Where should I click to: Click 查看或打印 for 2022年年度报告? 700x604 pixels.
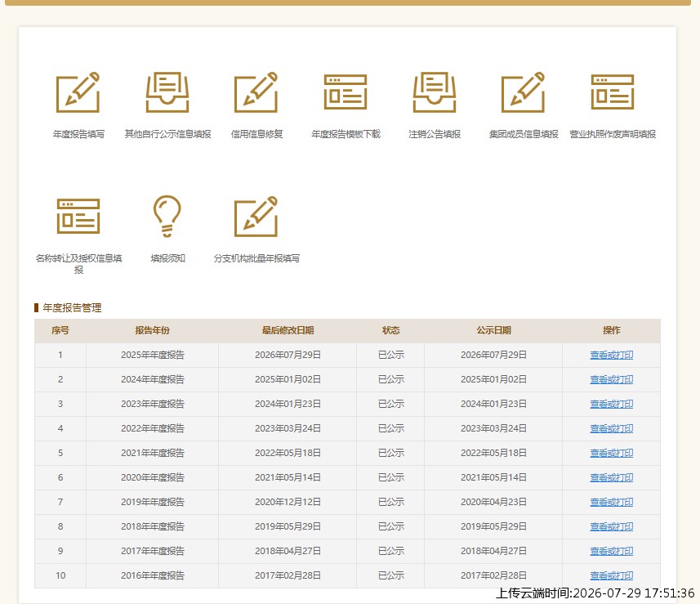(611, 429)
